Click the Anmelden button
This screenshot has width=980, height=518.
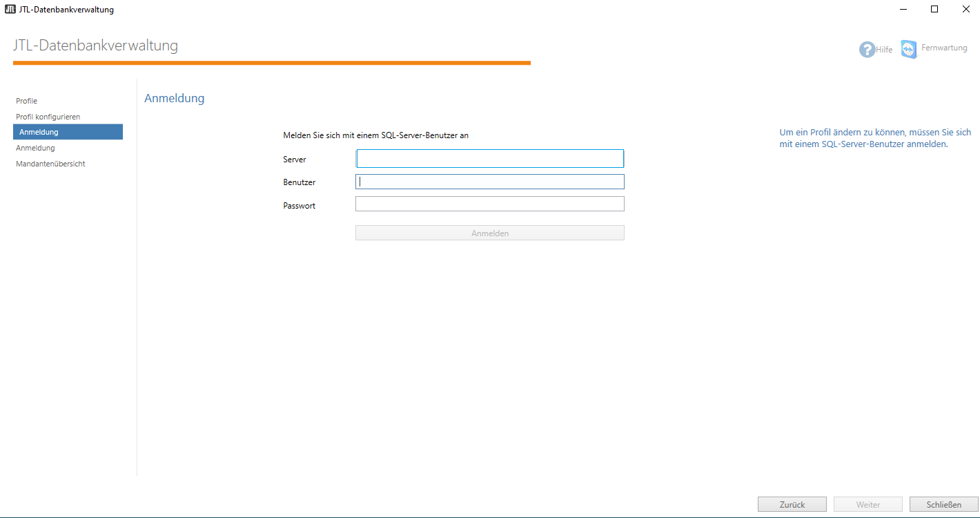[x=490, y=233]
